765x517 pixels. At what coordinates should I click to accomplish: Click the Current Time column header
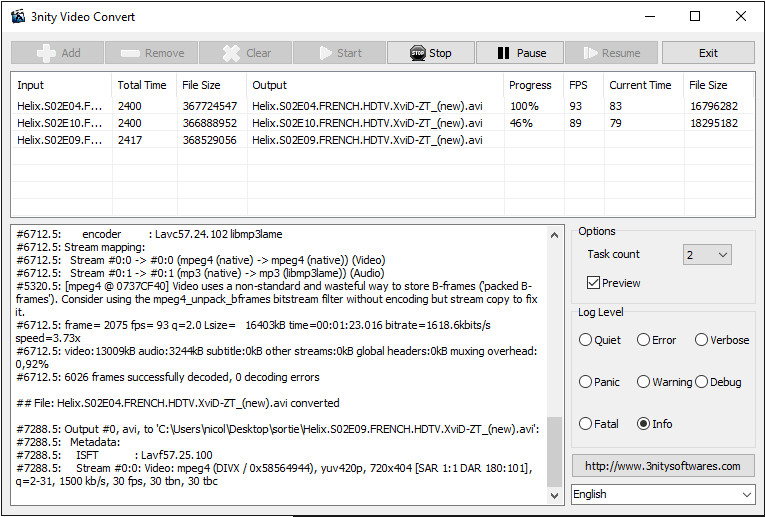644,85
